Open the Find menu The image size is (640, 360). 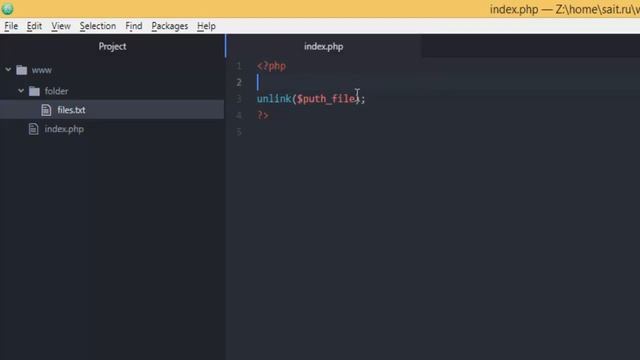(133, 26)
